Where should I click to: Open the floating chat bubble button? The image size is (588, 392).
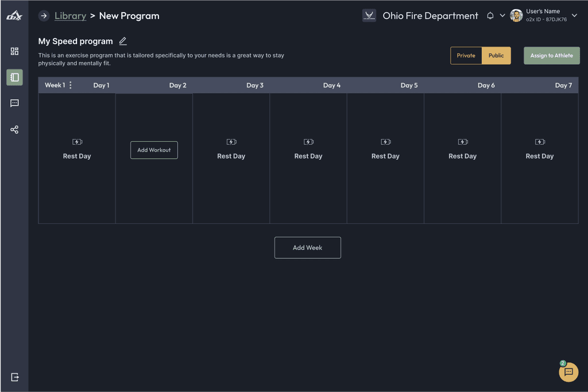568,372
